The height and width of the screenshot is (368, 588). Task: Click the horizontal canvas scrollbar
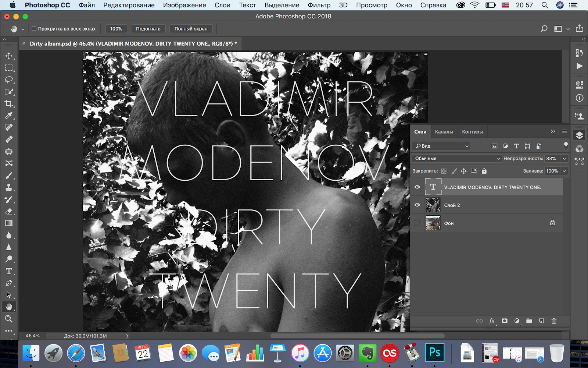(x=358, y=336)
